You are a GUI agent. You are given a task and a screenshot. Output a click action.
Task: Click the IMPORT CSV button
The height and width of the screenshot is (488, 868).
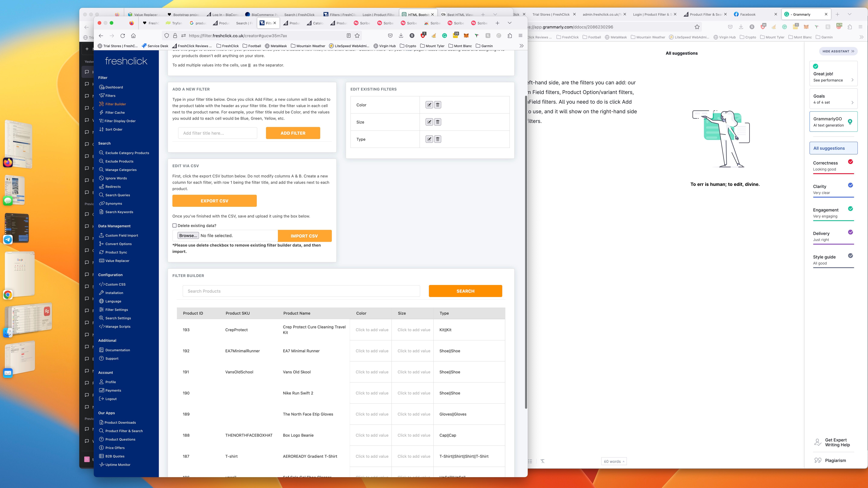pos(304,236)
